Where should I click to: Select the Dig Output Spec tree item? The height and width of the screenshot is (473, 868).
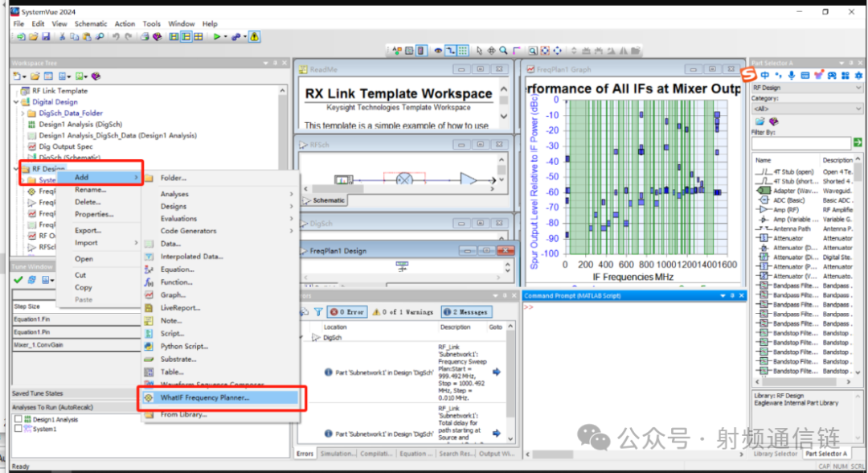[x=66, y=146]
